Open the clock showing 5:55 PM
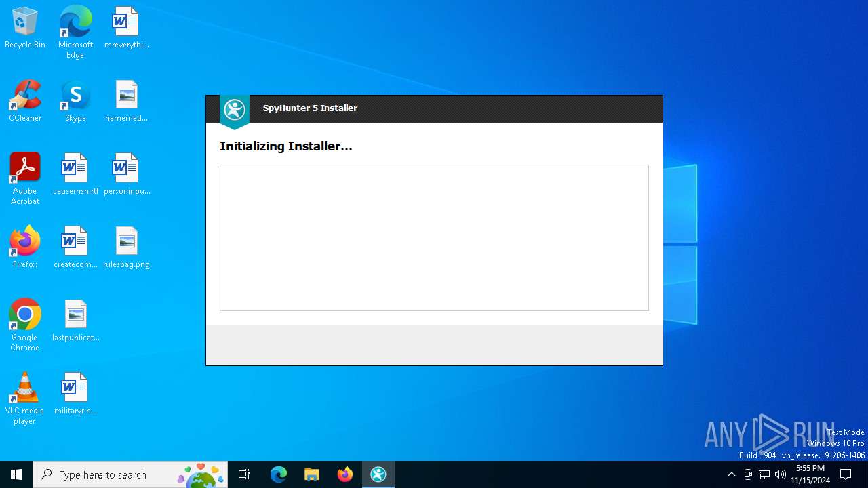868x488 pixels. click(x=810, y=474)
